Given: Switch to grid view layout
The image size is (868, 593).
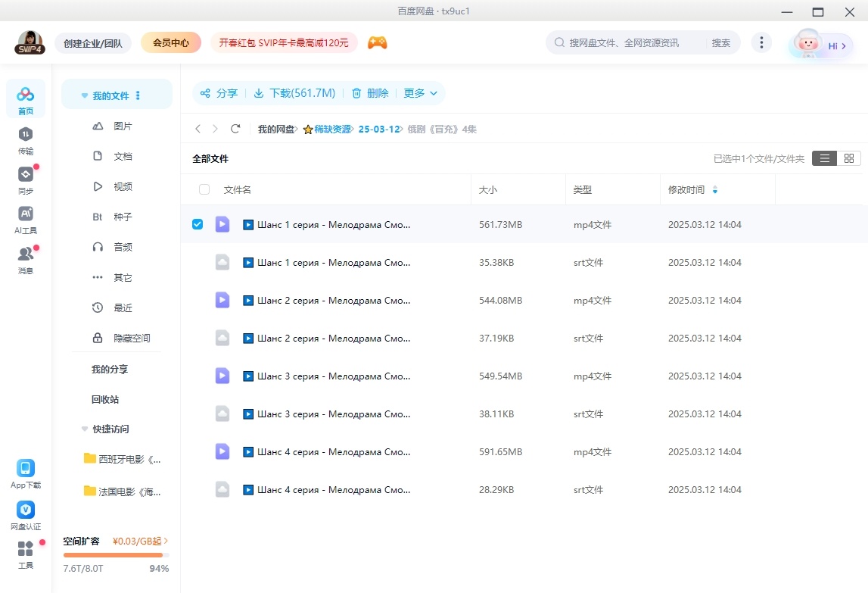Looking at the screenshot, I should click(x=848, y=158).
